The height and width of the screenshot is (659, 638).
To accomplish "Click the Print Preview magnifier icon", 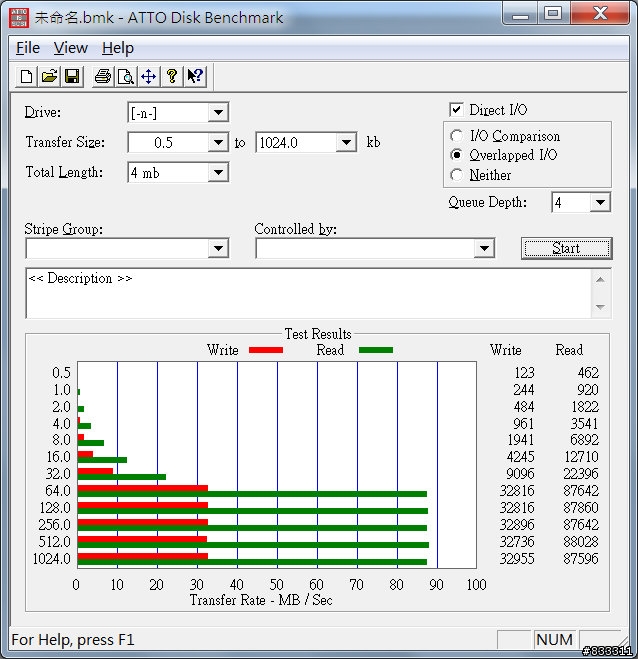I will (x=126, y=76).
